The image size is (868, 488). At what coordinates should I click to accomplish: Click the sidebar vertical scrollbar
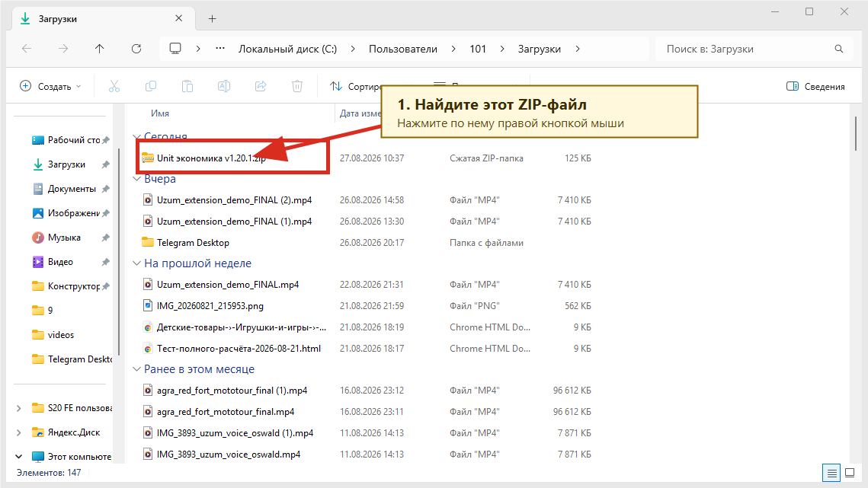pos(118,252)
